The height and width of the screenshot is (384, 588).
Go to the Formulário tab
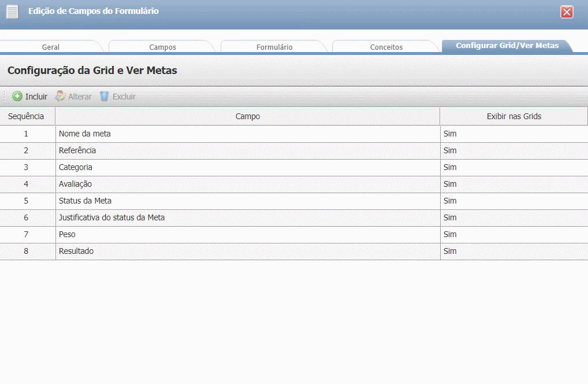274,47
